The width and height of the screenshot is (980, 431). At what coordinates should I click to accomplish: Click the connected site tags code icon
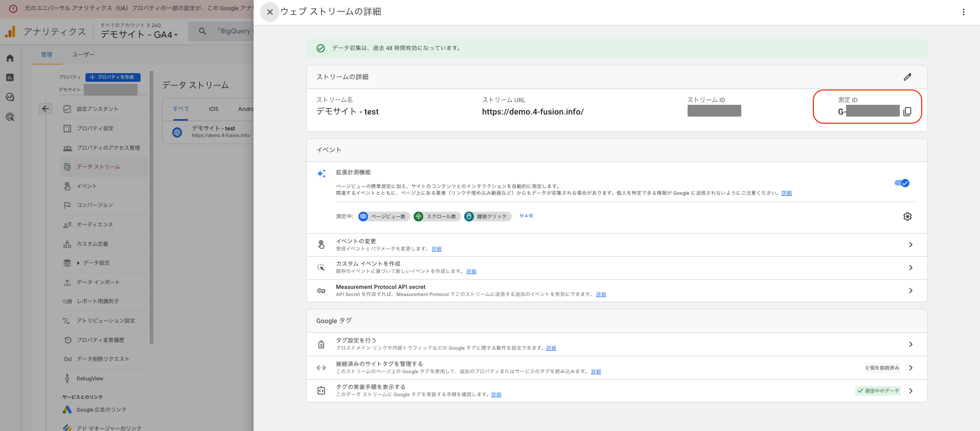click(x=321, y=368)
